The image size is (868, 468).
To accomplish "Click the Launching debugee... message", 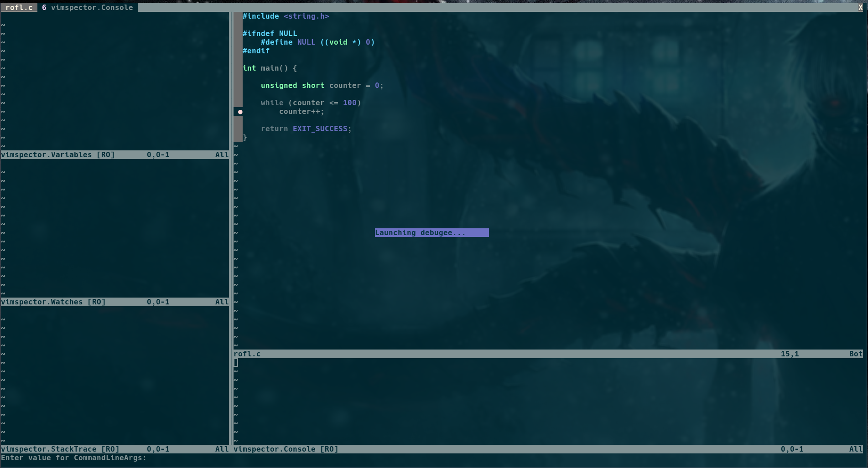I will [x=431, y=232].
